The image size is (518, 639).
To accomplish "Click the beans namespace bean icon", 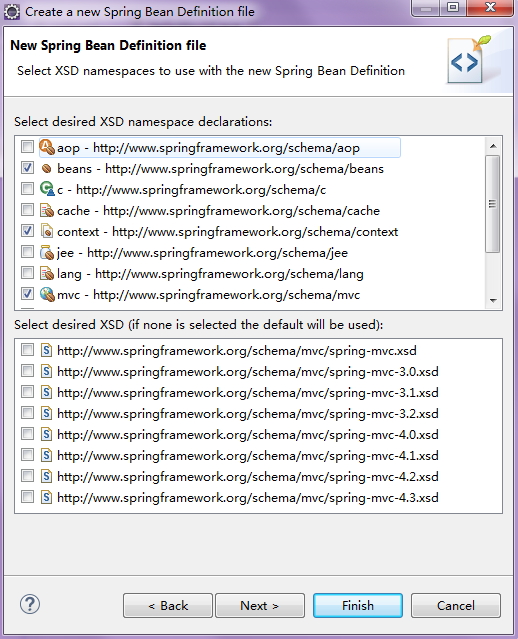I will tap(47, 168).
